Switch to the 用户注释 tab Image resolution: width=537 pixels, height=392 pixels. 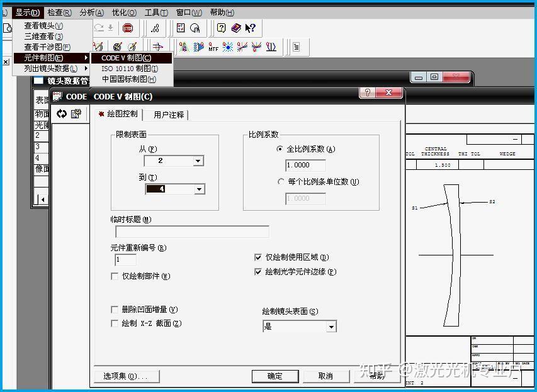(167, 114)
